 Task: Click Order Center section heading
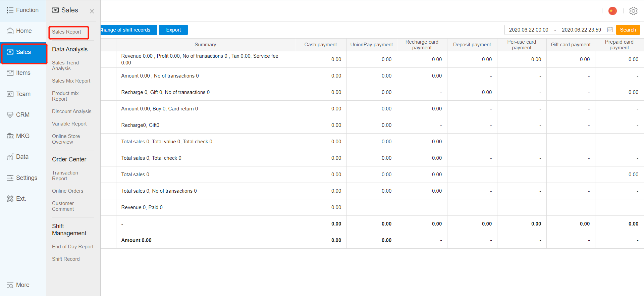pyautogui.click(x=69, y=159)
